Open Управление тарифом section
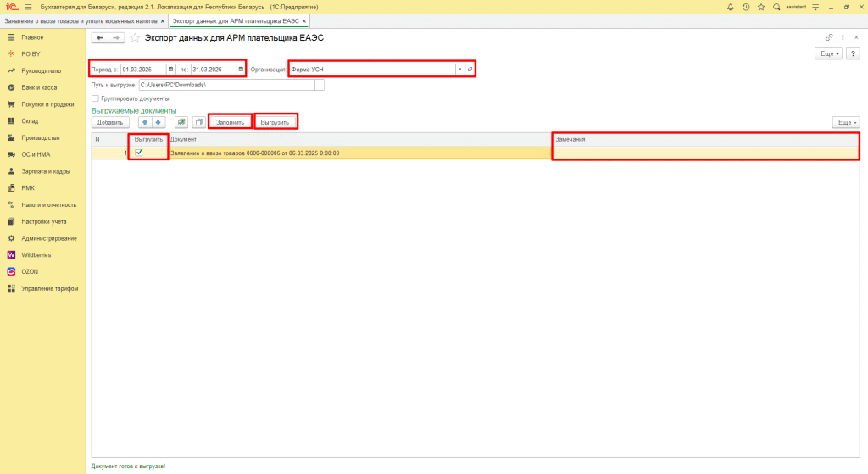This screenshot has height=474, width=868. 49,288
